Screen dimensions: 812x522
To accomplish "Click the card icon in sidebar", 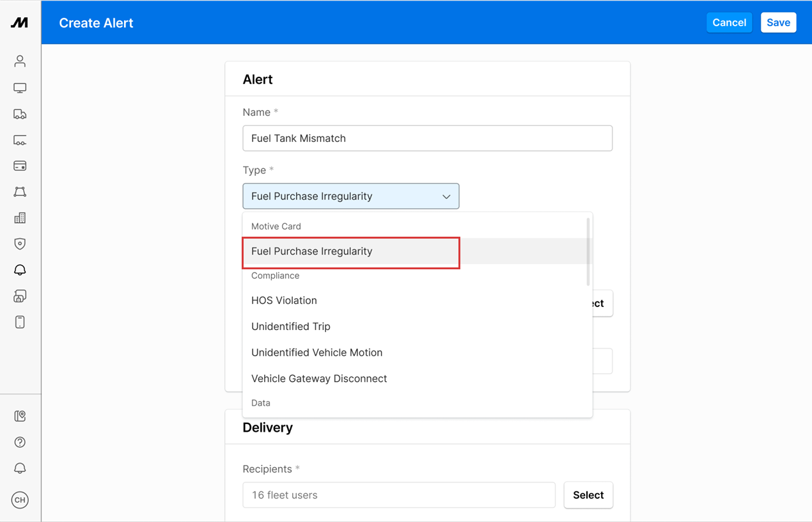I will (x=20, y=166).
